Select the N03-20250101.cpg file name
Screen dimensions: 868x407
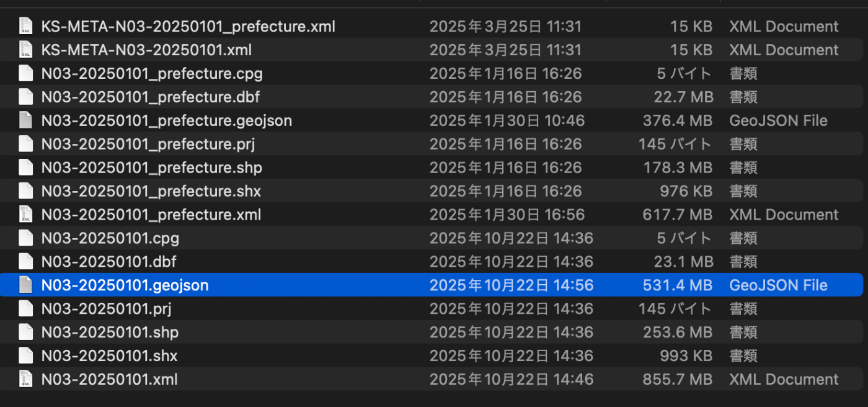click(110, 238)
